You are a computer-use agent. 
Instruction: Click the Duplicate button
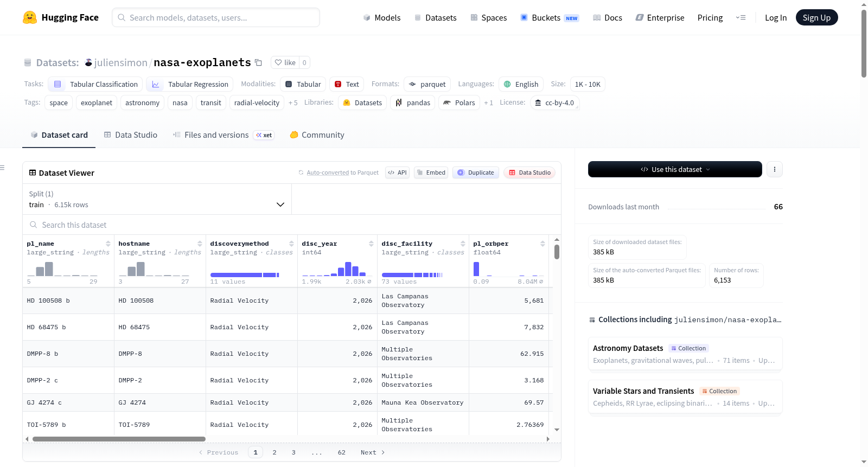tap(476, 172)
